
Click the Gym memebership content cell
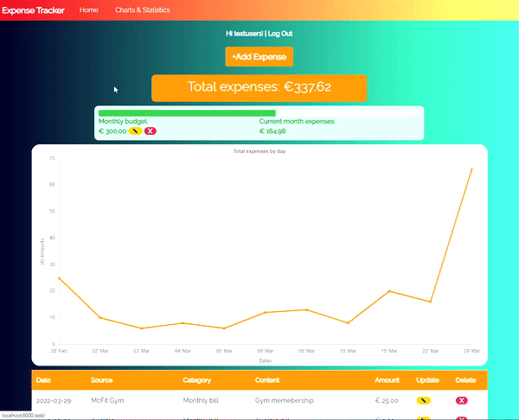tap(284, 400)
